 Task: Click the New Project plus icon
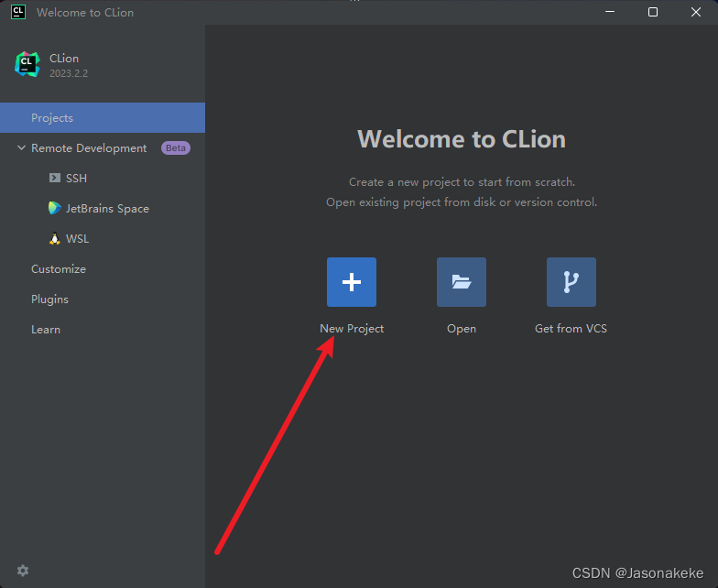tap(352, 282)
